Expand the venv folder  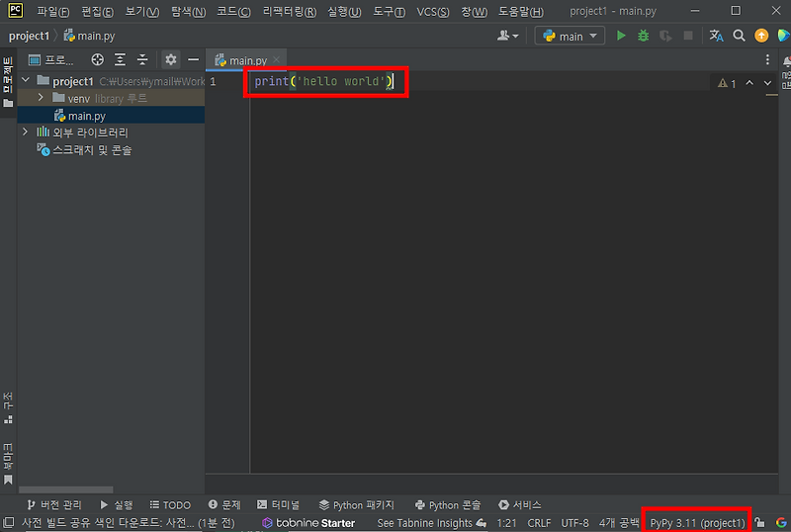tap(41, 98)
